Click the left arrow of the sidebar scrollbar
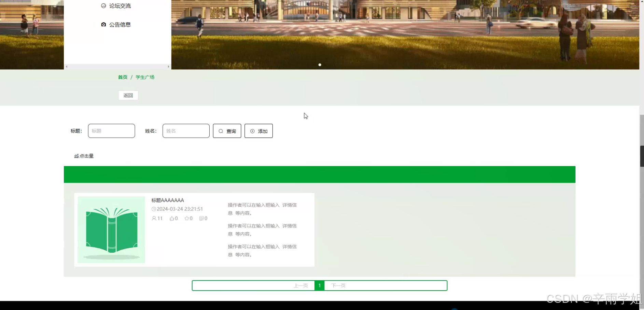 pos(67,67)
